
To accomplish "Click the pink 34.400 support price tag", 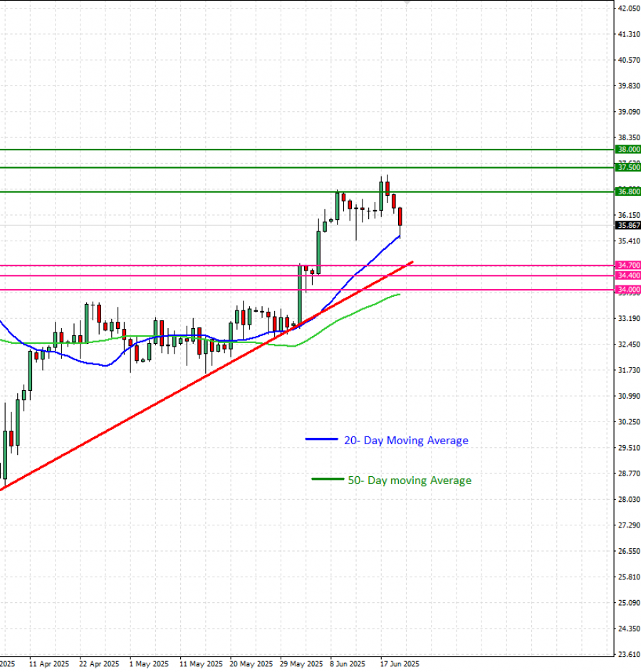I will 628,275.
